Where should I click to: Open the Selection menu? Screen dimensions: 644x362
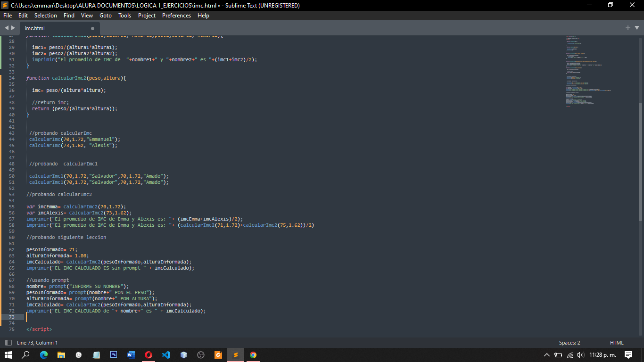tap(46, 16)
